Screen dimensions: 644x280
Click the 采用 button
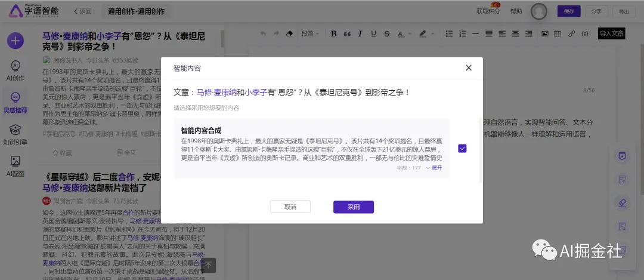354,207
